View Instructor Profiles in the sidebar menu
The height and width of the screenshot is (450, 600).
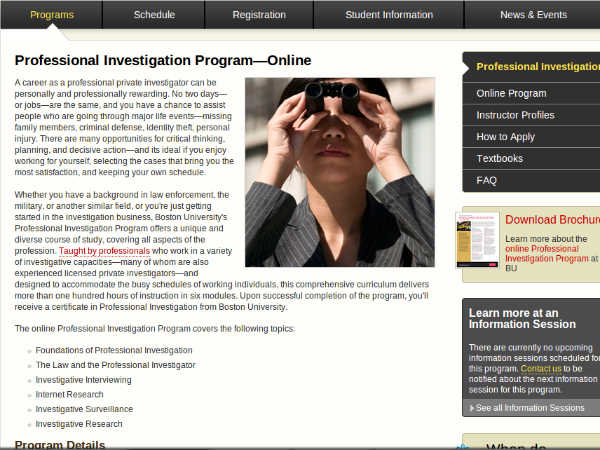515,115
